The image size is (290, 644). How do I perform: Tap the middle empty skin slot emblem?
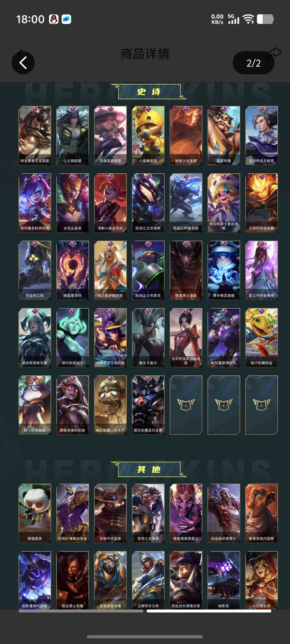click(224, 405)
